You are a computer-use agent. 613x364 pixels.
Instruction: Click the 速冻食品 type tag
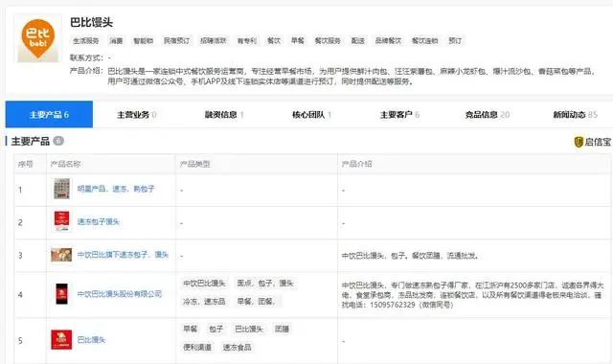(237, 347)
